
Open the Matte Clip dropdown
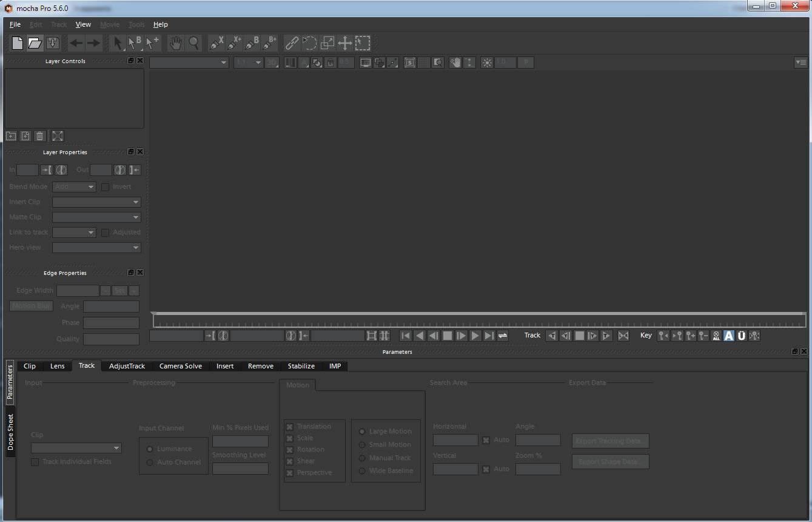click(96, 217)
